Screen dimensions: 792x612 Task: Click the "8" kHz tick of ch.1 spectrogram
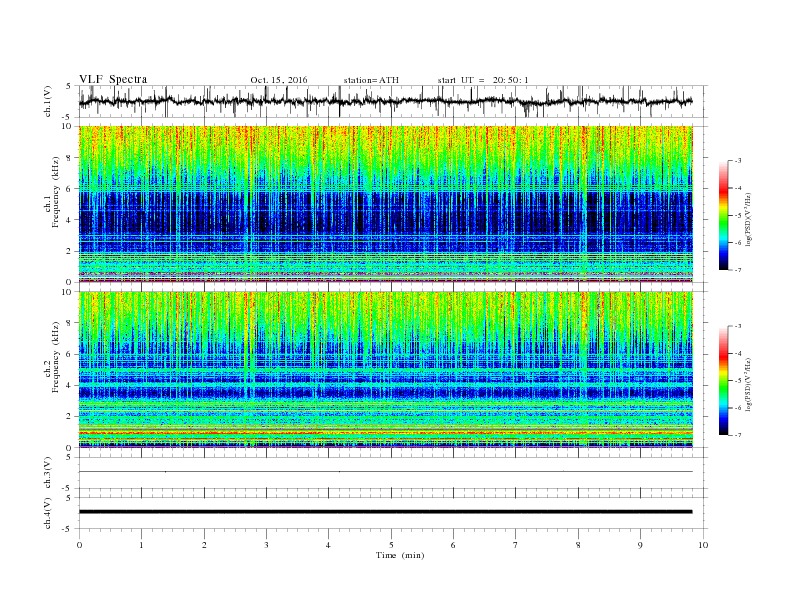[70, 158]
